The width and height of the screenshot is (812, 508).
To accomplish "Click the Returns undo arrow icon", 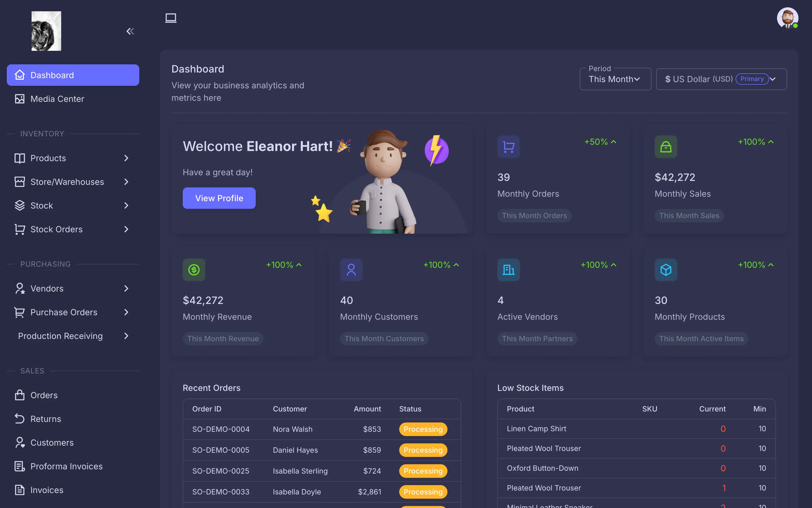I will pyautogui.click(x=20, y=419).
